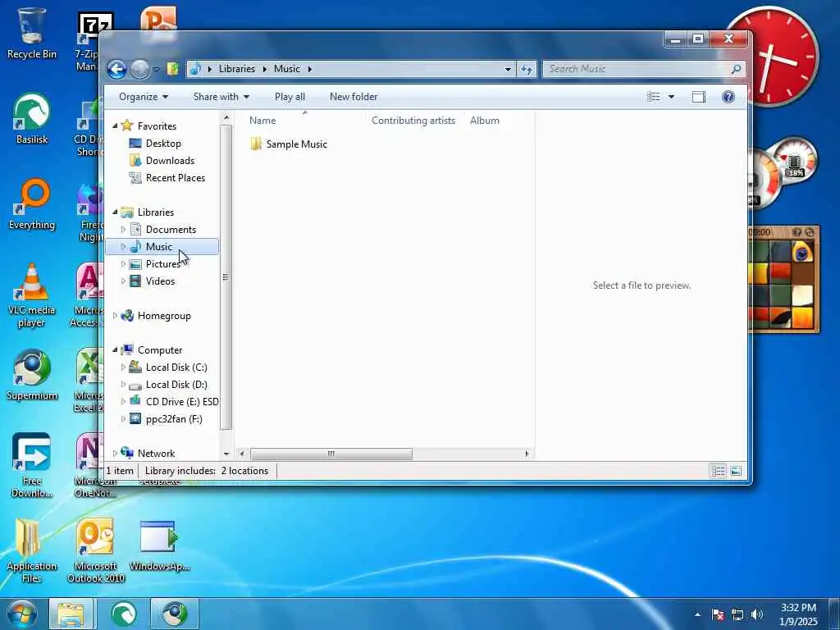
Task: Click the search magnifier icon
Action: tap(736, 69)
